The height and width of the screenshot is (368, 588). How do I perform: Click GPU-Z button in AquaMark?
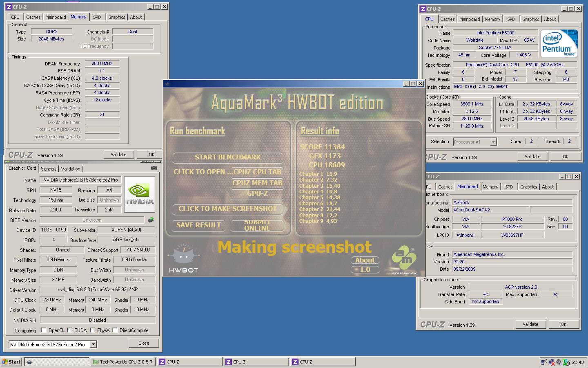click(257, 193)
